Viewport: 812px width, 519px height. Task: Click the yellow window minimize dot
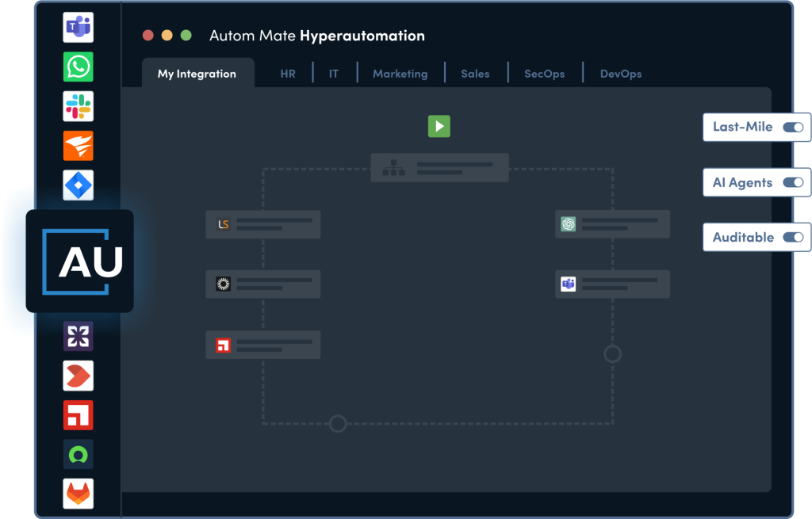coord(167,35)
